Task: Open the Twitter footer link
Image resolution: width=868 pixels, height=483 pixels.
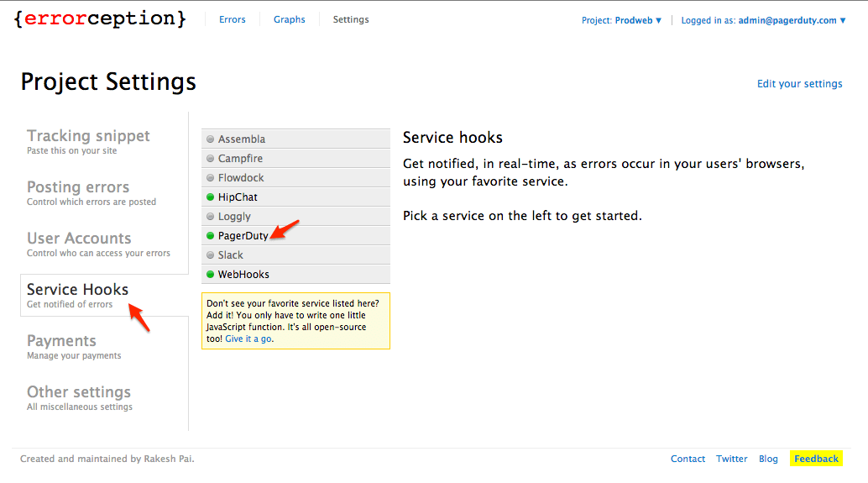Action: 731,459
